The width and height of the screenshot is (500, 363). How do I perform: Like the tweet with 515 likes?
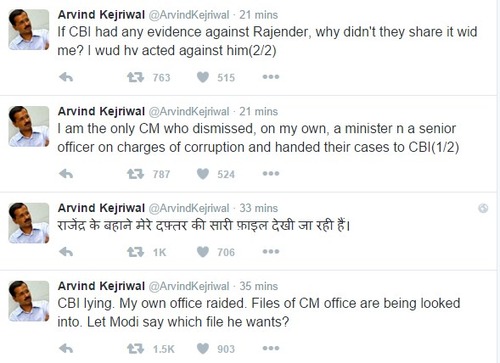coord(203,77)
